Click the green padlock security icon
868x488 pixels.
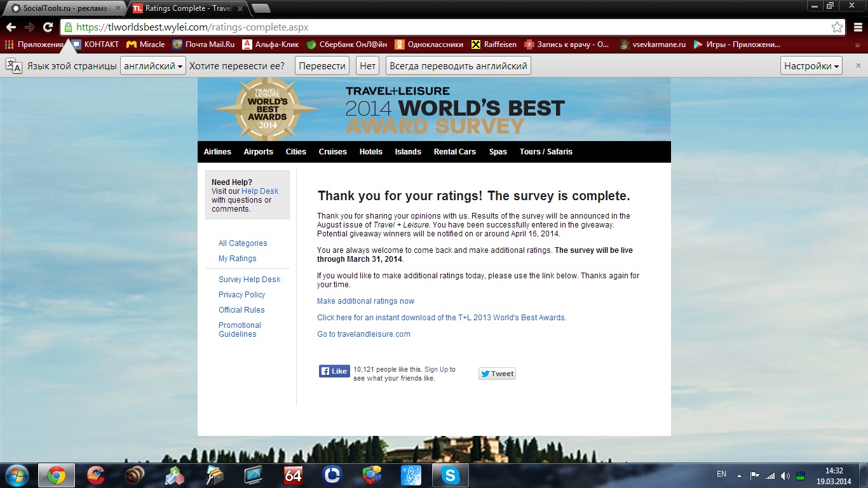pos(68,27)
